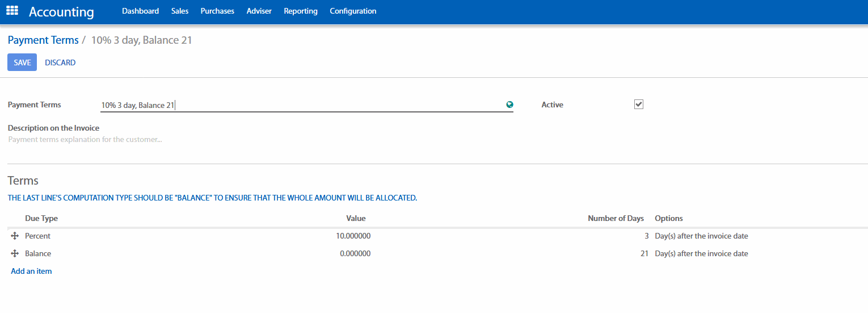868x313 pixels.
Task: Click the Discard button
Action: pos(60,62)
